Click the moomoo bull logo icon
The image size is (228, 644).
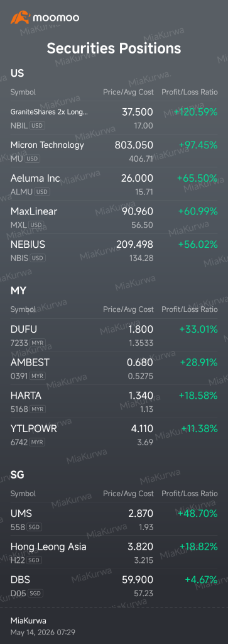19,17
